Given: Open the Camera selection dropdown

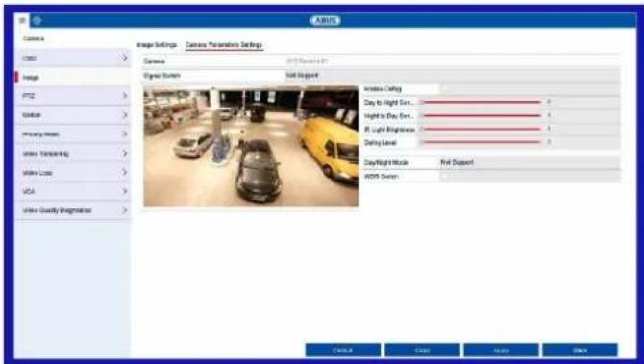Looking at the screenshot, I should (x=452, y=61).
